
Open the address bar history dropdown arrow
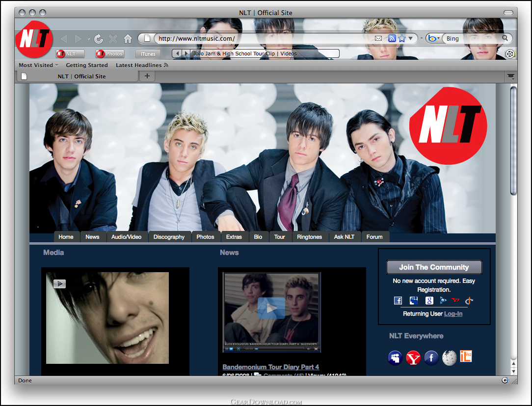tap(411, 38)
